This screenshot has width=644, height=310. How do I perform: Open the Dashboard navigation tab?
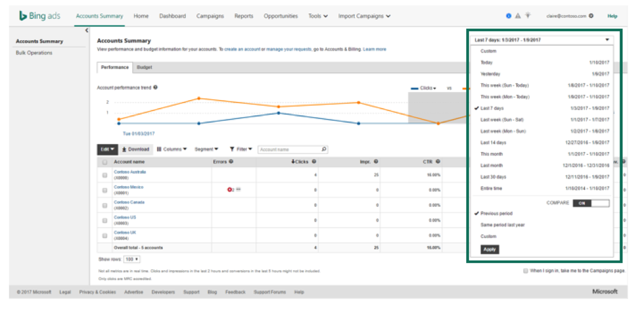(x=172, y=16)
